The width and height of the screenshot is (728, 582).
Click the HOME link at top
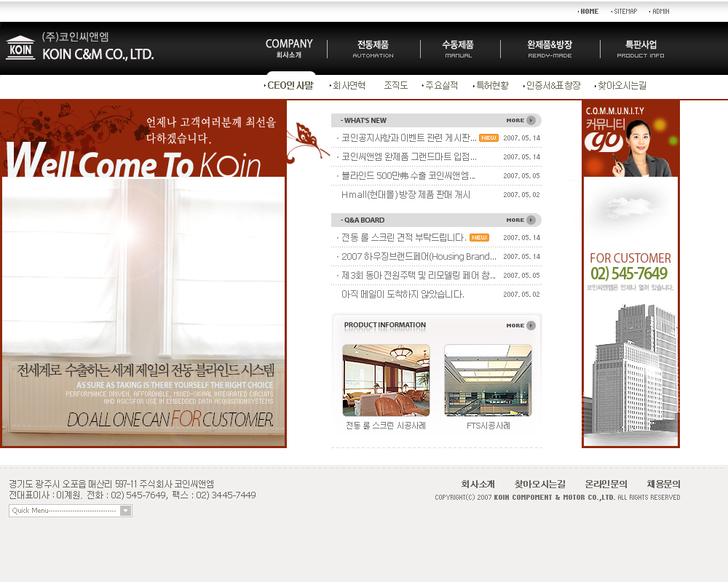(589, 12)
